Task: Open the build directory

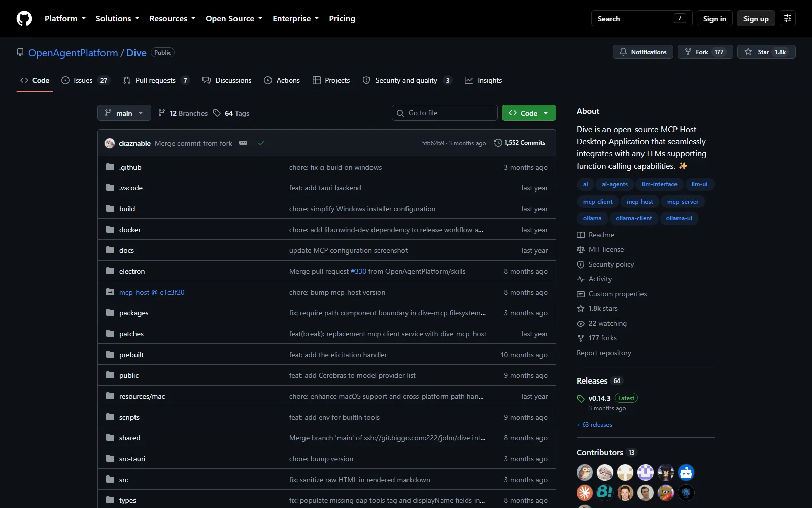Action: tap(127, 209)
